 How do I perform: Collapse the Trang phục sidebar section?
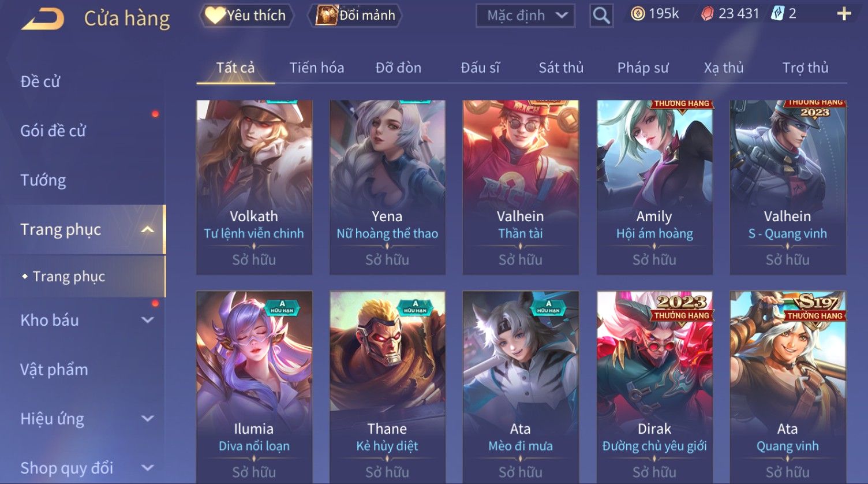pos(148,230)
